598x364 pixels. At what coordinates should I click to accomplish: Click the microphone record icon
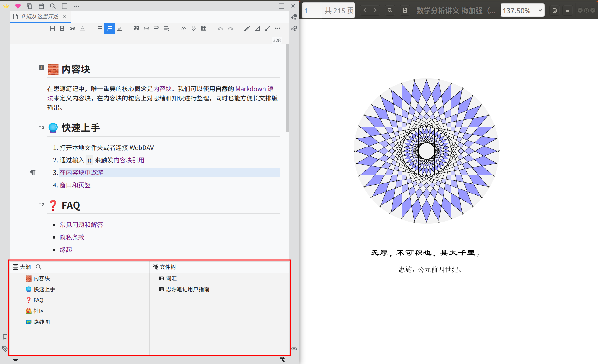coord(193,28)
